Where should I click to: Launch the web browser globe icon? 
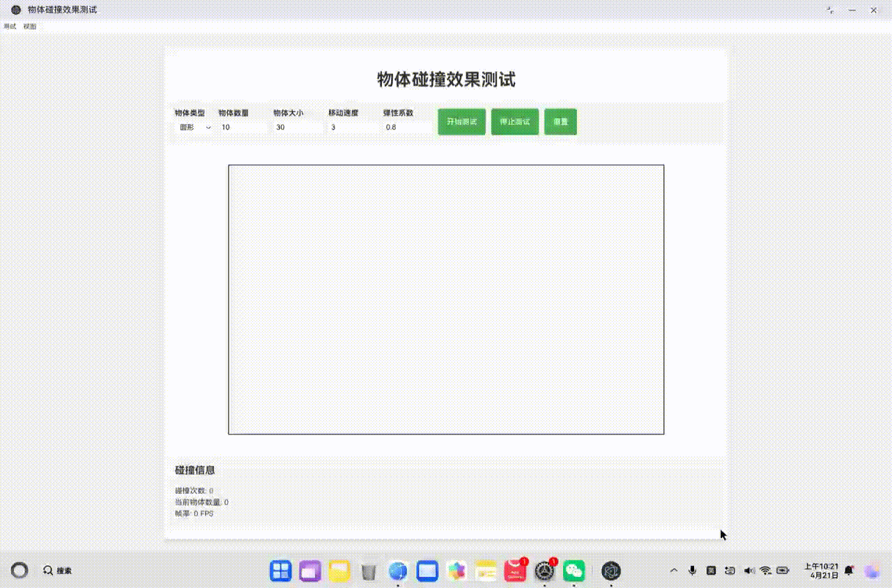[397, 571]
